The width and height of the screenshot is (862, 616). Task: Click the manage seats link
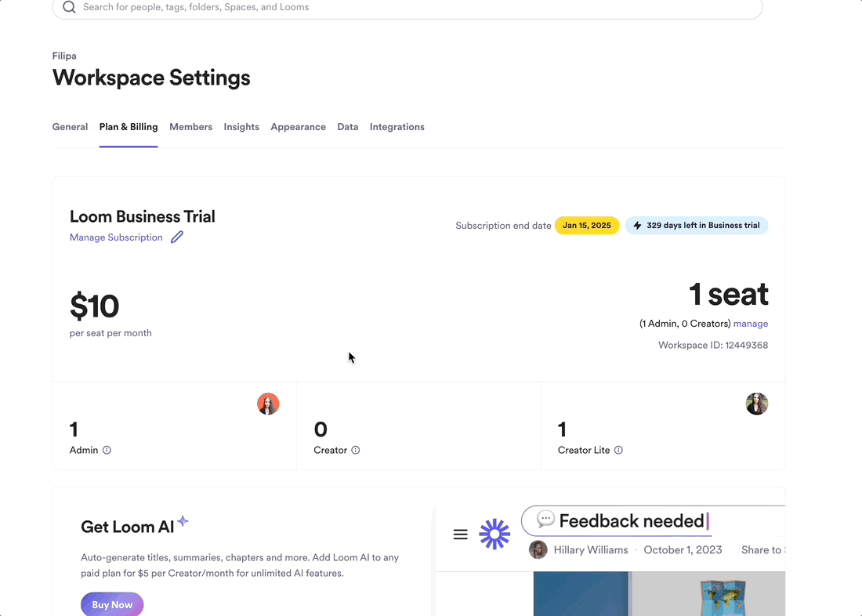pos(750,324)
